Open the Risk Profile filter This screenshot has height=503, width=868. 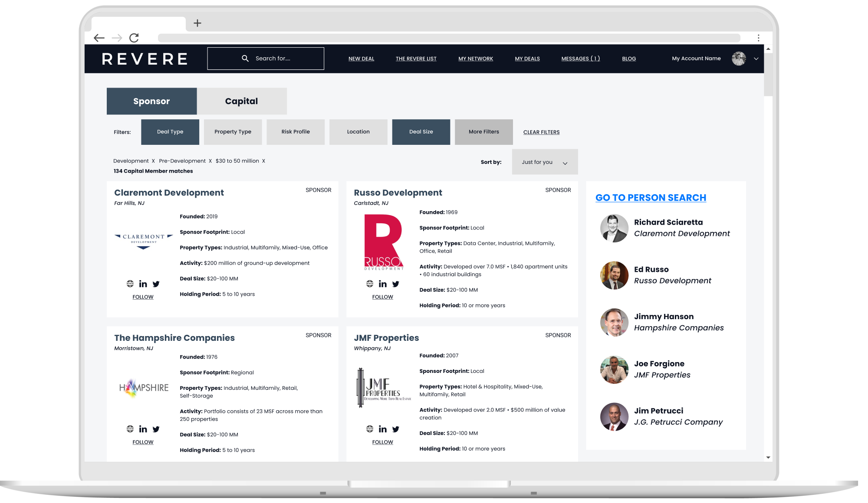click(296, 132)
